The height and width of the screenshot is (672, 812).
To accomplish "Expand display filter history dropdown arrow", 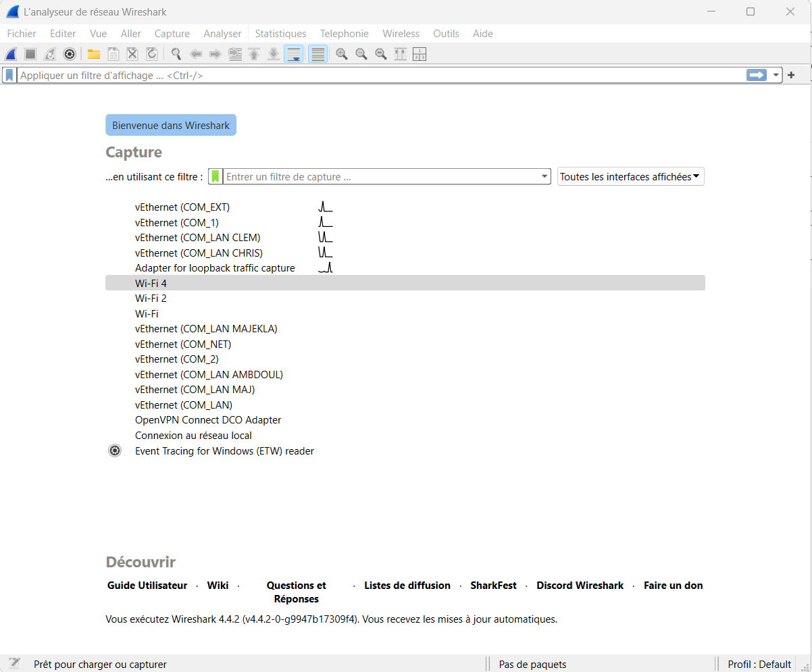I will pos(776,76).
